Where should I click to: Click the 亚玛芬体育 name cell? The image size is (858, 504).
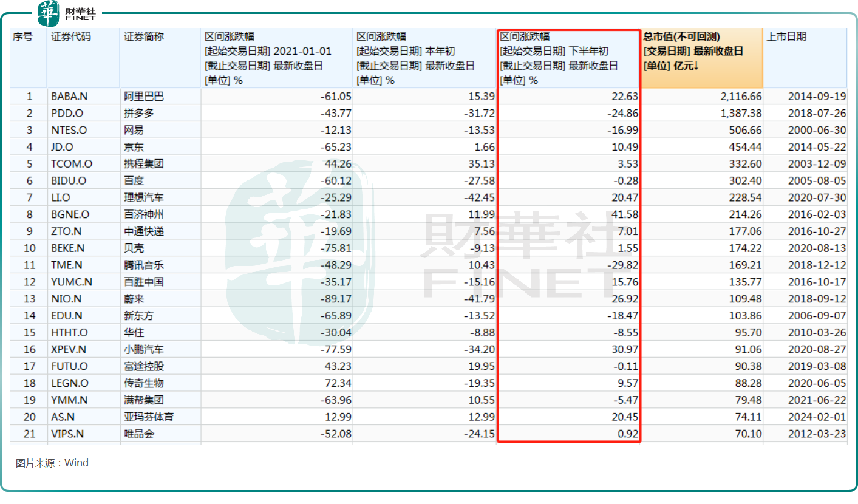tap(160, 417)
